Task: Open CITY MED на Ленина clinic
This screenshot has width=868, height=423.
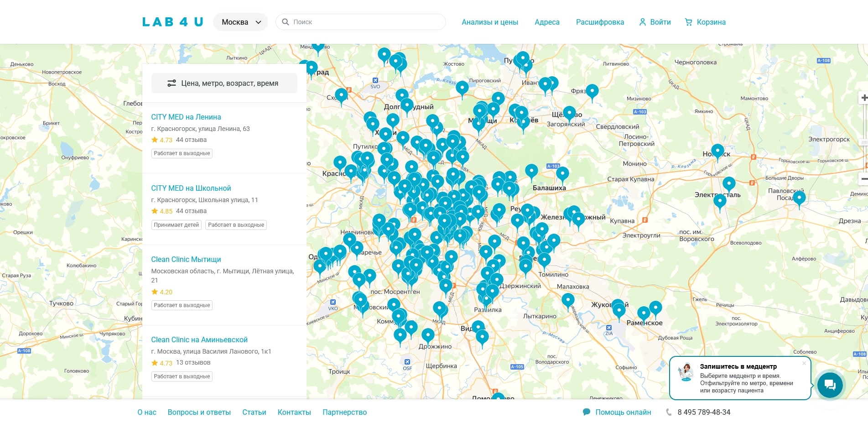Action: (x=186, y=117)
